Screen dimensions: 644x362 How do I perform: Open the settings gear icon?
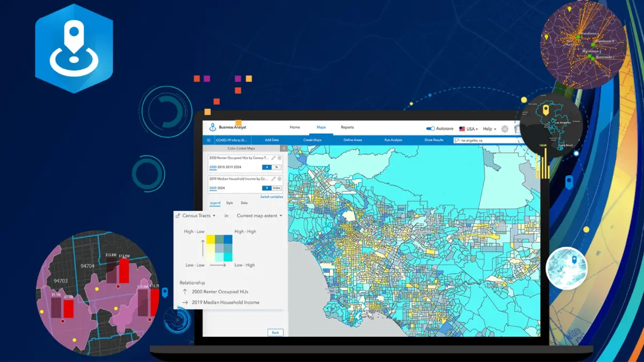click(x=504, y=129)
